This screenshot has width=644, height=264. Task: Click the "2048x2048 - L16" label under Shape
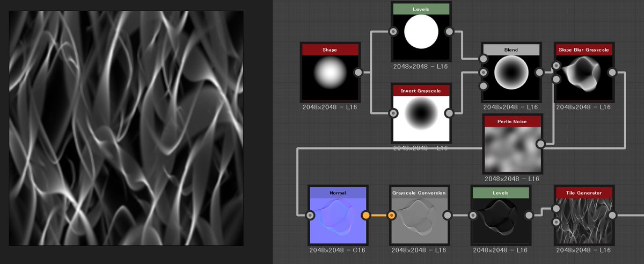pyautogui.click(x=330, y=107)
